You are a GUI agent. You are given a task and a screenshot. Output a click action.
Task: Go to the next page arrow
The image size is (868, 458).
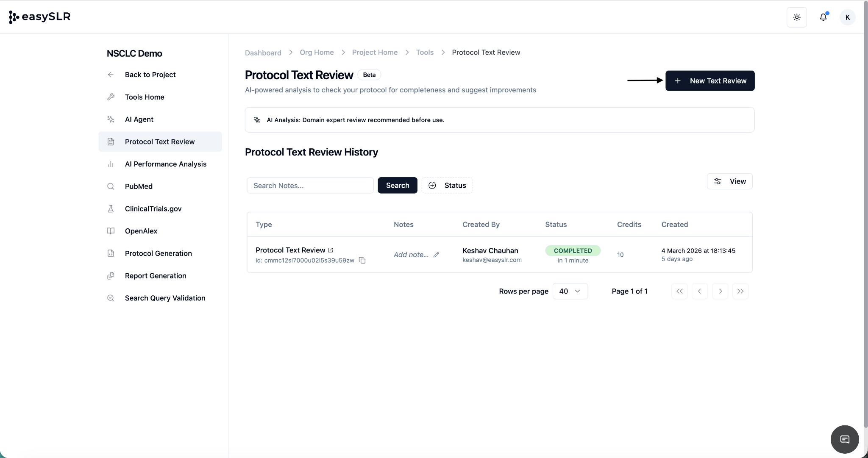[720, 291]
